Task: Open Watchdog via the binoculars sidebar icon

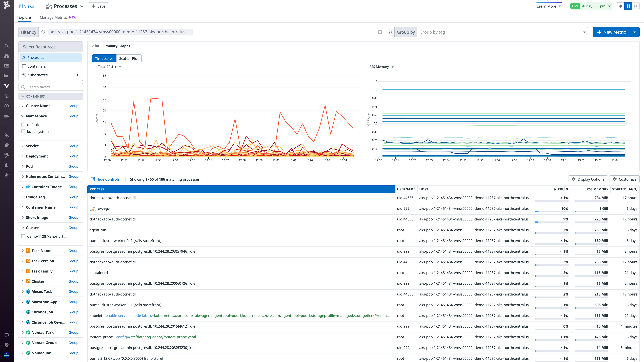Action: (x=7, y=56)
